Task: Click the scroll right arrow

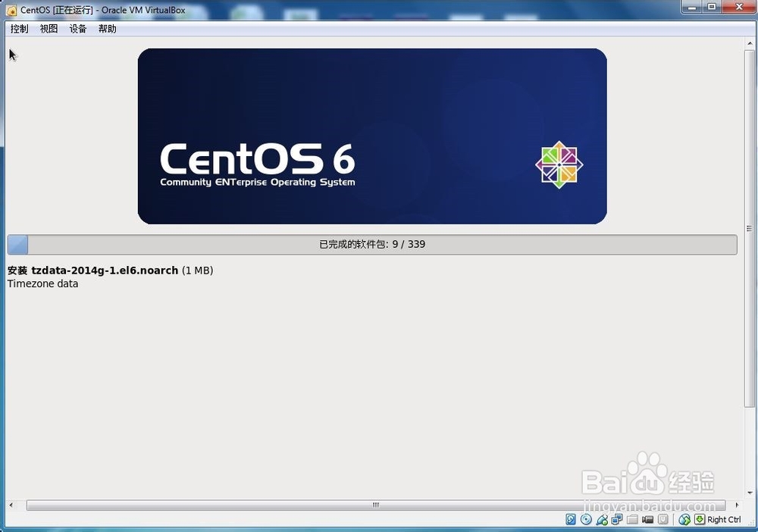Action: click(737, 505)
